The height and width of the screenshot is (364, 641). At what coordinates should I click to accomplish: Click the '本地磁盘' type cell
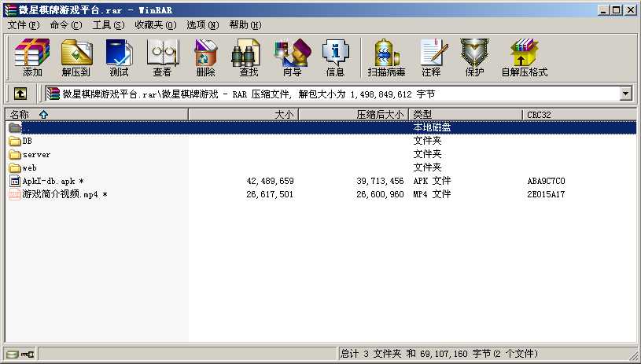432,127
